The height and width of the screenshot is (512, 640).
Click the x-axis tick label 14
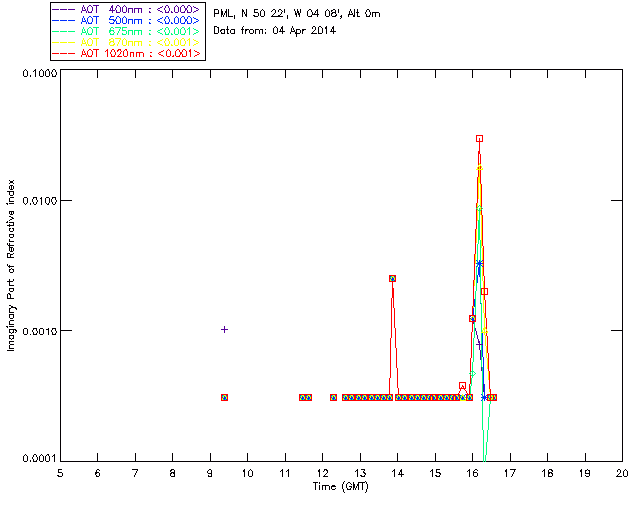(x=398, y=473)
